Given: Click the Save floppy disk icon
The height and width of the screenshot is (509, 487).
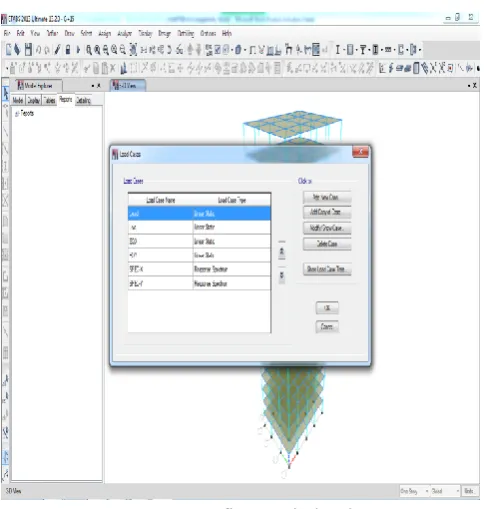Looking at the screenshot, I should tap(28, 50).
